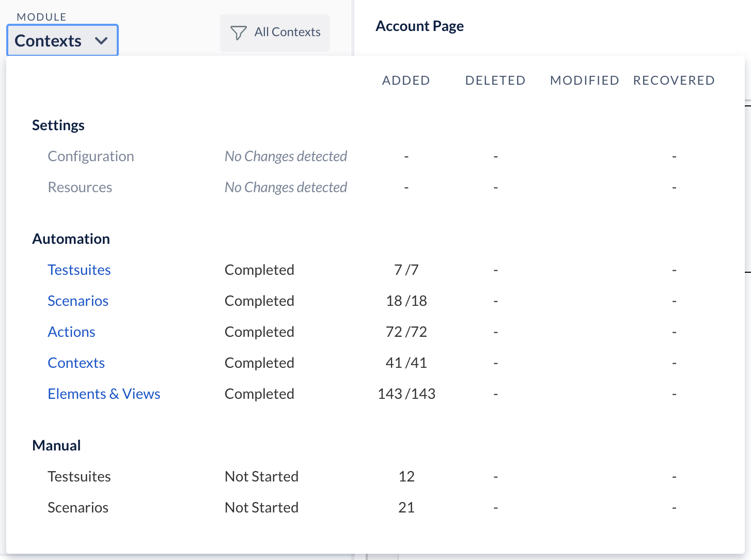Click the ADDED column header
This screenshot has height=560, width=751.
tap(406, 81)
